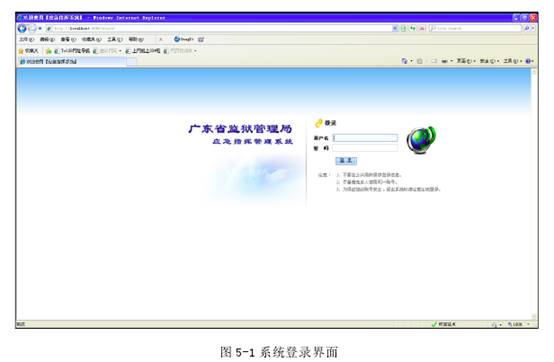Click the Live Search input box
The width and height of the screenshot is (554, 362).
point(476,28)
